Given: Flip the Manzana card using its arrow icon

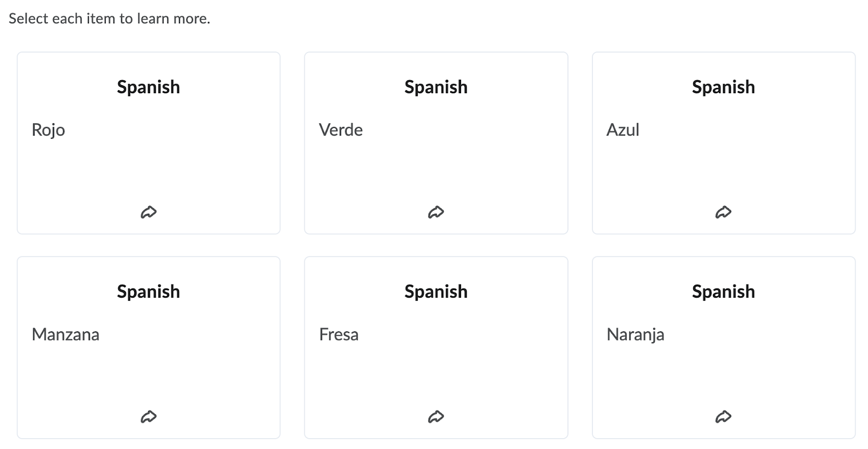Looking at the screenshot, I should pos(149,416).
